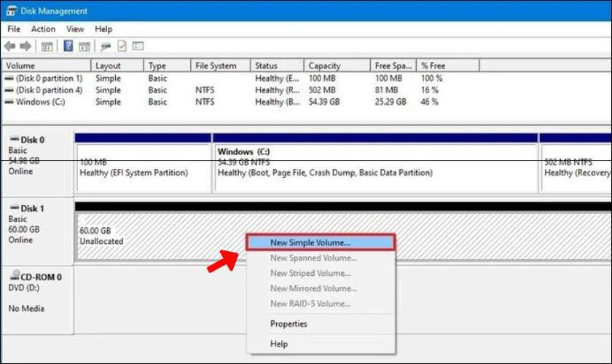The width and height of the screenshot is (612, 364).
Task: Sort by the Status column header
Action: click(x=277, y=66)
